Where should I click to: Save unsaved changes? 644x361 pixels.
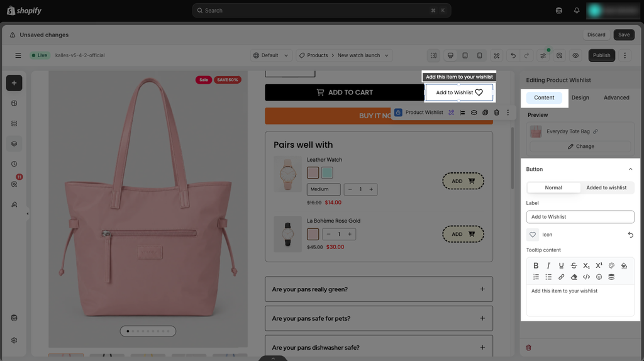point(623,35)
